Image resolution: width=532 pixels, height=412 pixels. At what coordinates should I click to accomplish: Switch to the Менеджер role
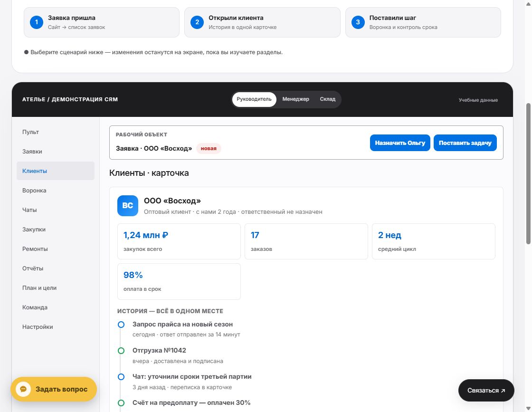[x=295, y=99]
